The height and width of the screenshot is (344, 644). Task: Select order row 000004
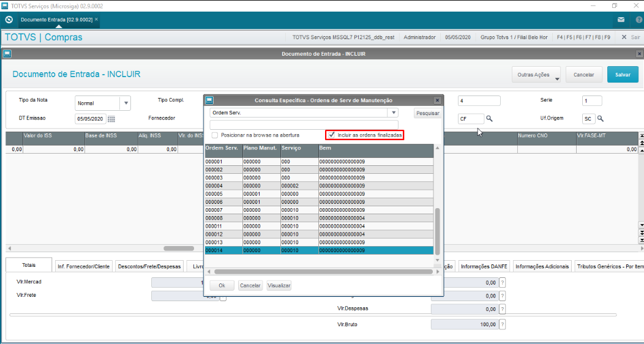319,186
